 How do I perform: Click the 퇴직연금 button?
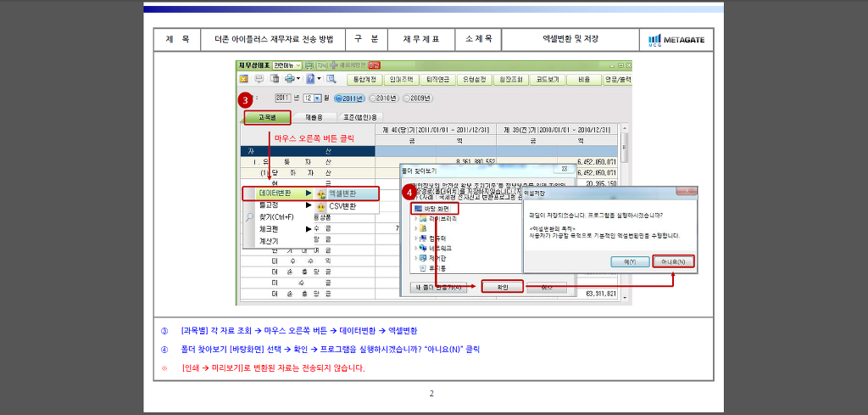coord(437,79)
